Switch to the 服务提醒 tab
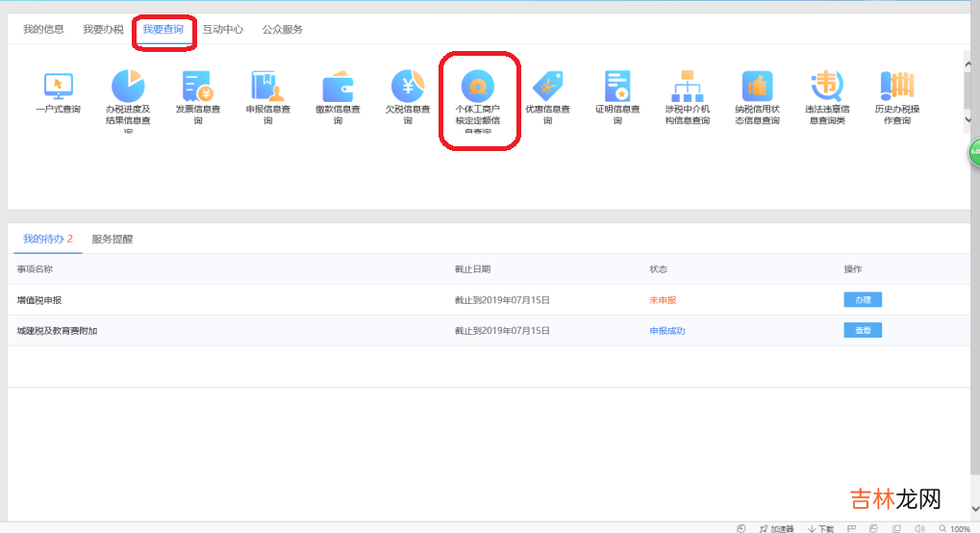 (113, 239)
